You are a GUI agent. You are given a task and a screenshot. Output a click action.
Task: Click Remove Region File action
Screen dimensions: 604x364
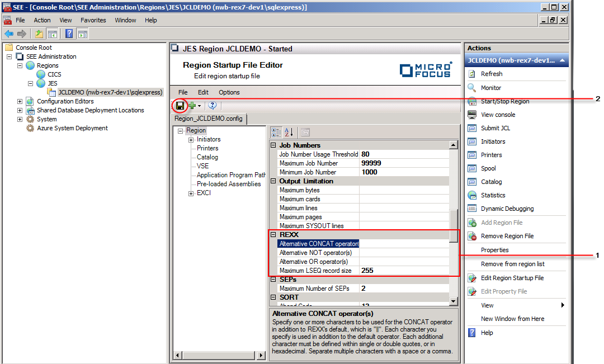[x=507, y=236]
